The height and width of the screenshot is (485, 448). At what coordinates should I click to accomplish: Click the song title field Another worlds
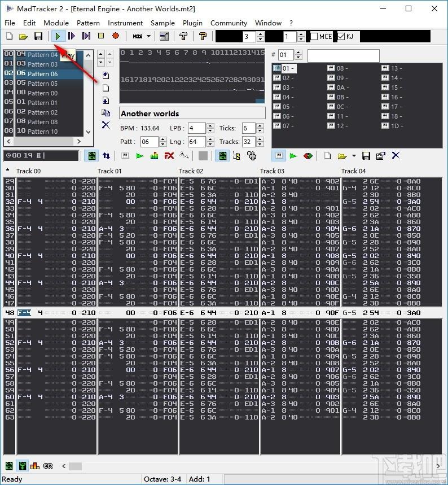[192, 113]
